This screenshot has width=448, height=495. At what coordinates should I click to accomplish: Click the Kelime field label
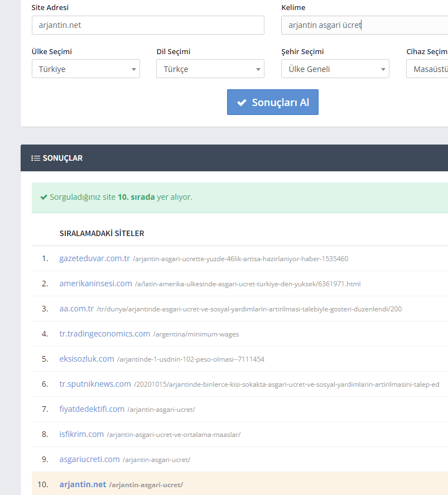click(x=293, y=8)
